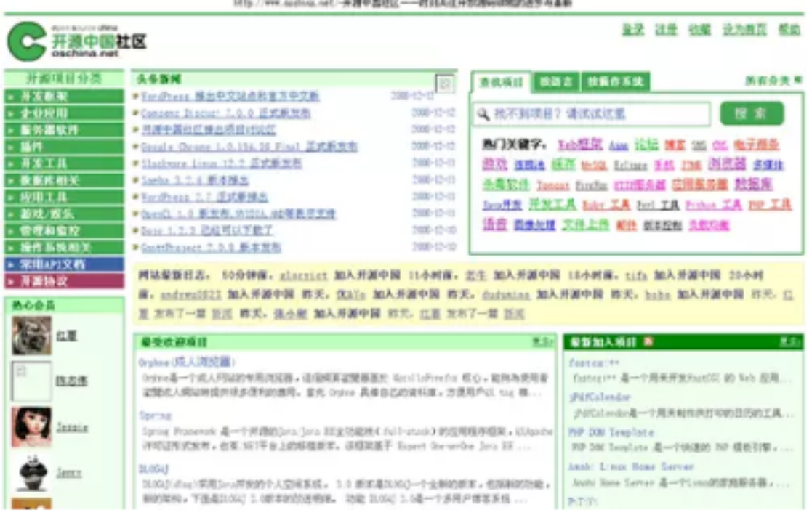Expand the 游戏/娱乐 category
The width and height of the screenshot is (812, 523).
tap(64, 214)
